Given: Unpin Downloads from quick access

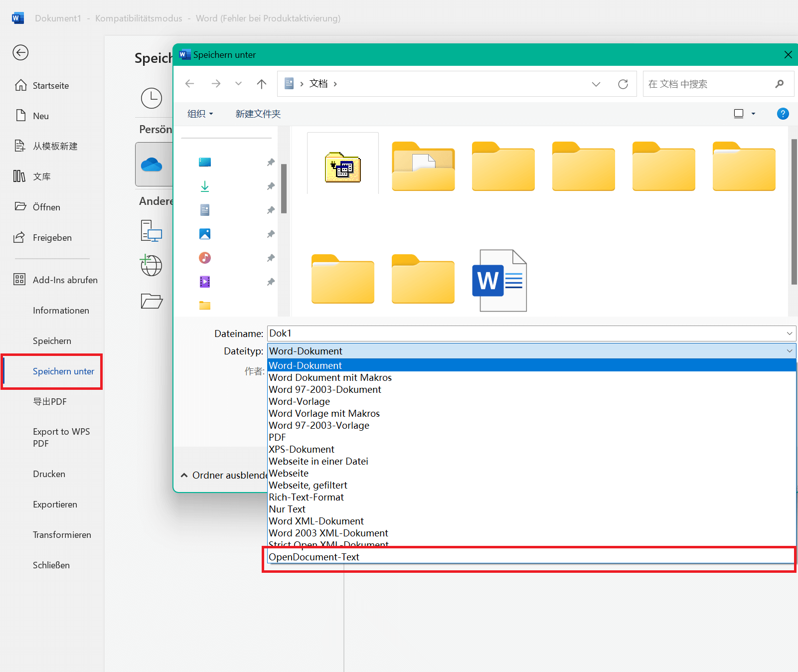Looking at the screenshot, I should 271,186.
